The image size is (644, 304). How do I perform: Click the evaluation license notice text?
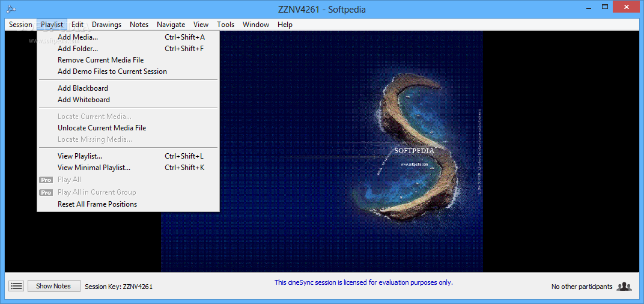pos(363,282)
